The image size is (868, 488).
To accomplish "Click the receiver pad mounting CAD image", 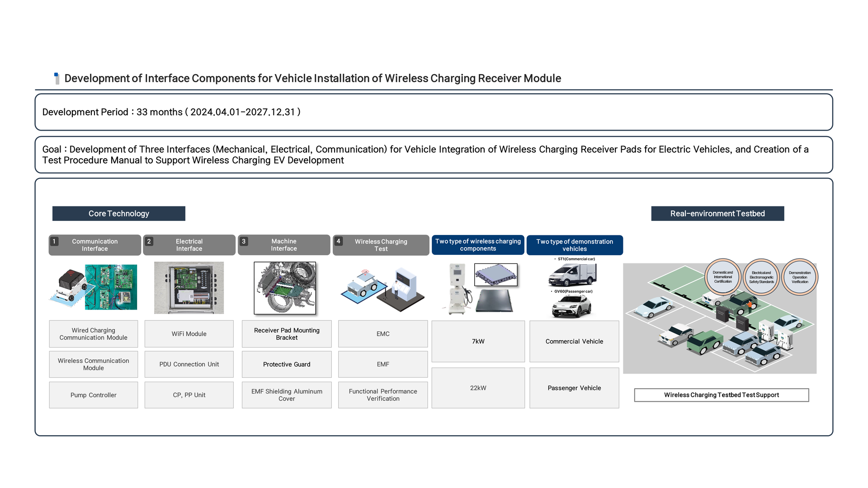I will 285,288.
